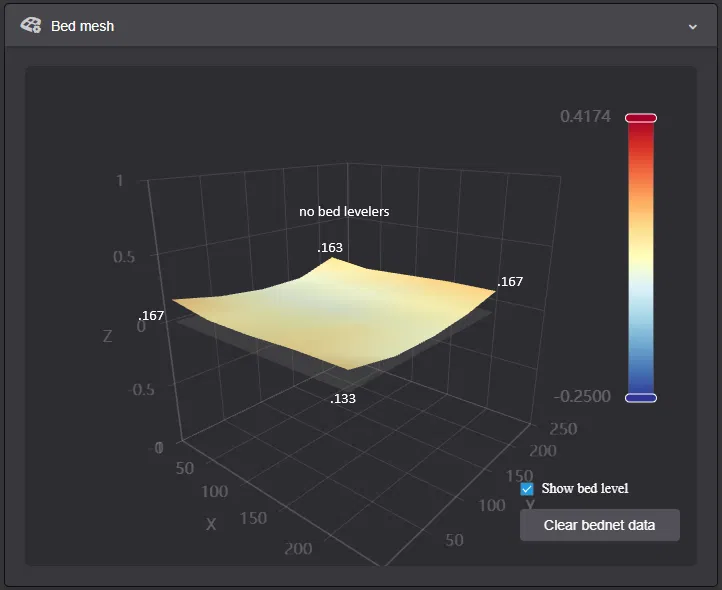Click the lower blue color scale handle
The width and height of the screenshot is (722, 590).
click(640, 398)
